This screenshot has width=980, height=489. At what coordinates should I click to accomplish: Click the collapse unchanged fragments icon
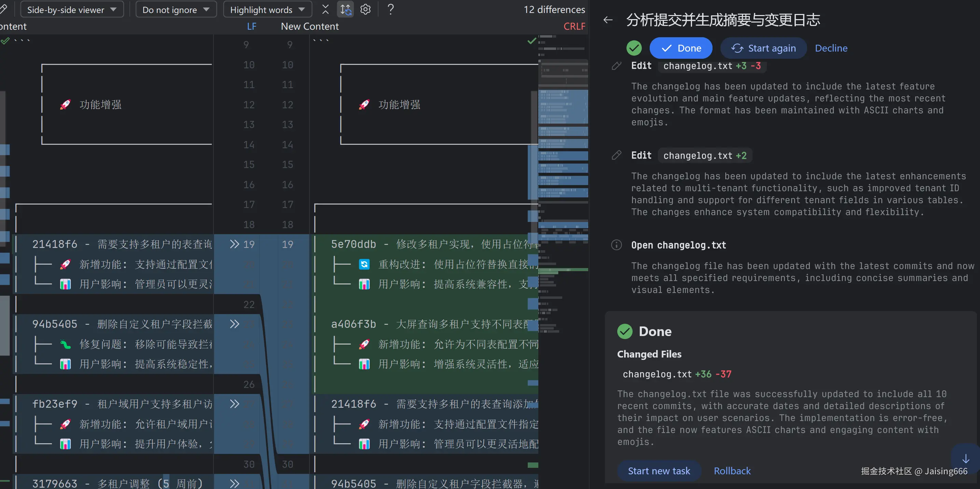tap(325, 10)
